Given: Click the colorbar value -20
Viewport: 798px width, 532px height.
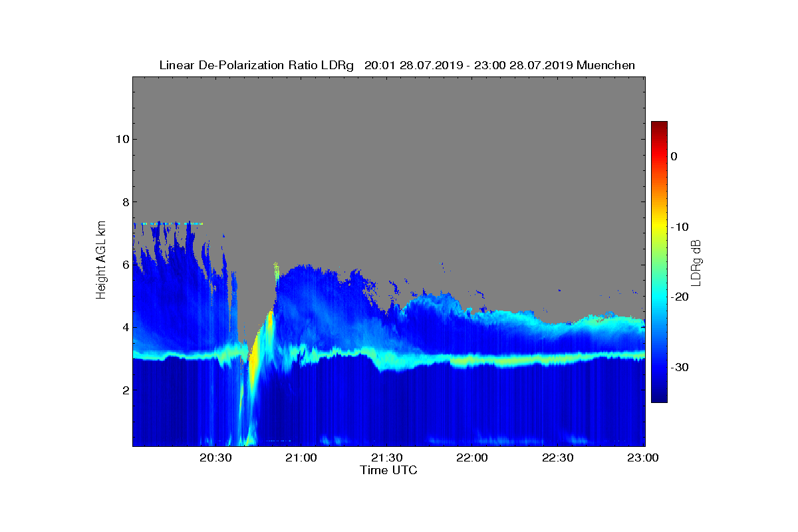Looking at the screenshot, I should click(x=679, y=297).
